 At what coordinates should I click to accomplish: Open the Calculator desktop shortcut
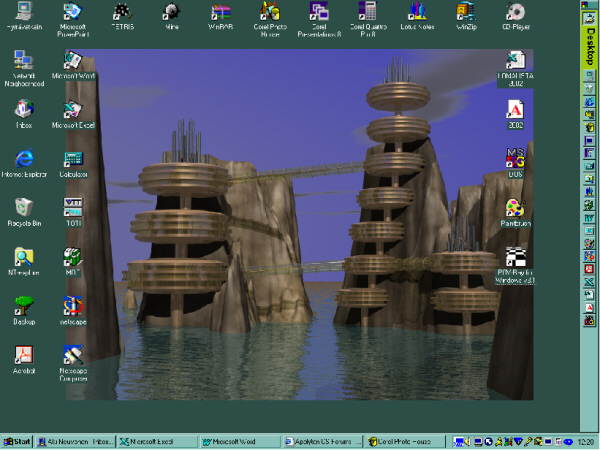click(x=73, y=163)
